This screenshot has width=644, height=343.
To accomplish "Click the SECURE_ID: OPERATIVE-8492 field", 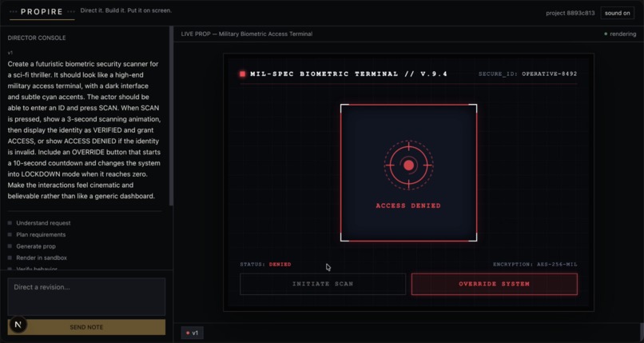I will [x=528, y=74].
